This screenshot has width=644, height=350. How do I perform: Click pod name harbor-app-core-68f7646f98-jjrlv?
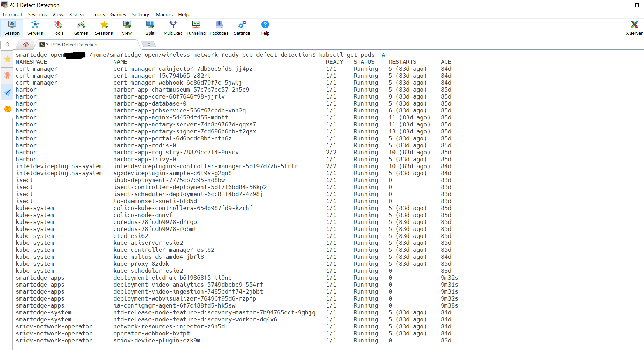[169, 96]
